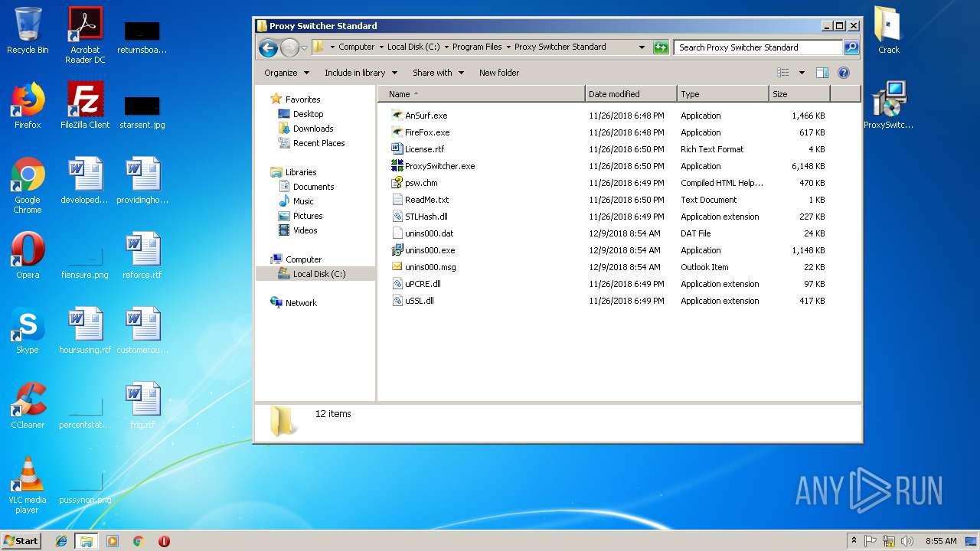This screenshot has width=980, height=551.
Task: Click the Search Proxy Switcher Standard field
Action: 758,47
